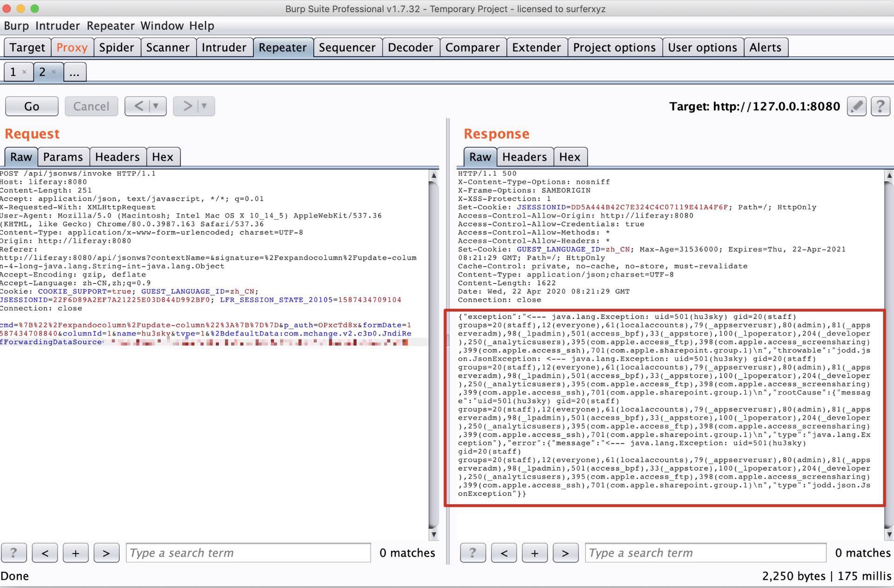Click response search help question-mark button
Viewport: 894px width, 588px height.
(x=473, y=553)
